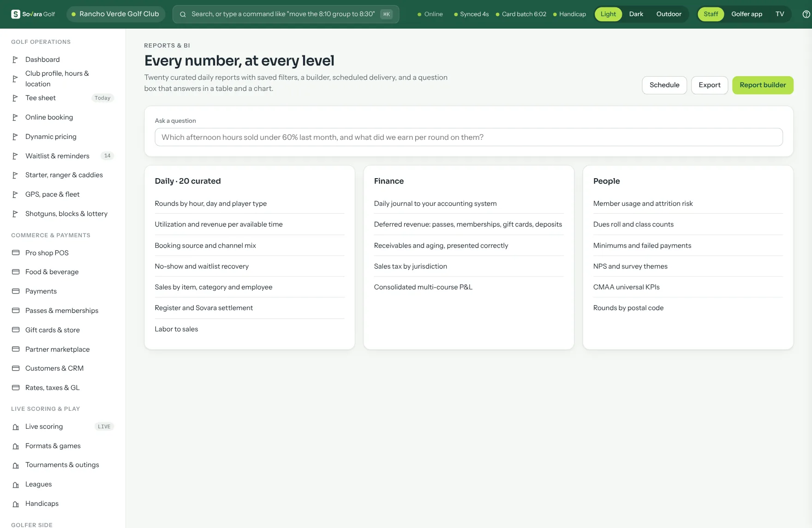The height and width of the screenshot is (528, 812).
Task: Switch theme to Light mode
Action: tap(608, 14)
